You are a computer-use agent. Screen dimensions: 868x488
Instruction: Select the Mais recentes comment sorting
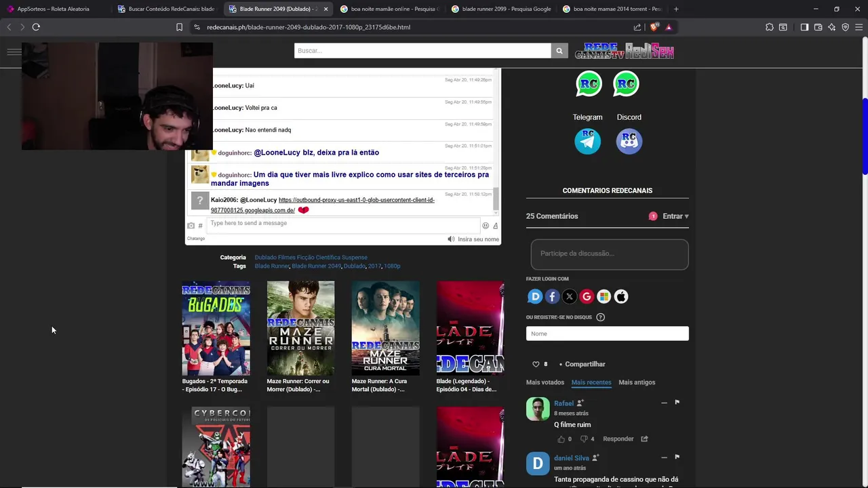(x=591, y=382)
